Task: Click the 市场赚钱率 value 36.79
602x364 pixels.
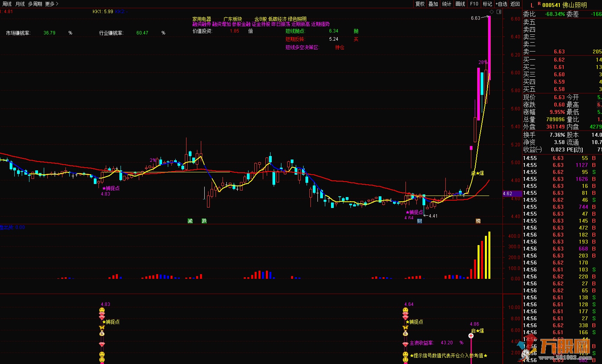Action: (49, 33)
